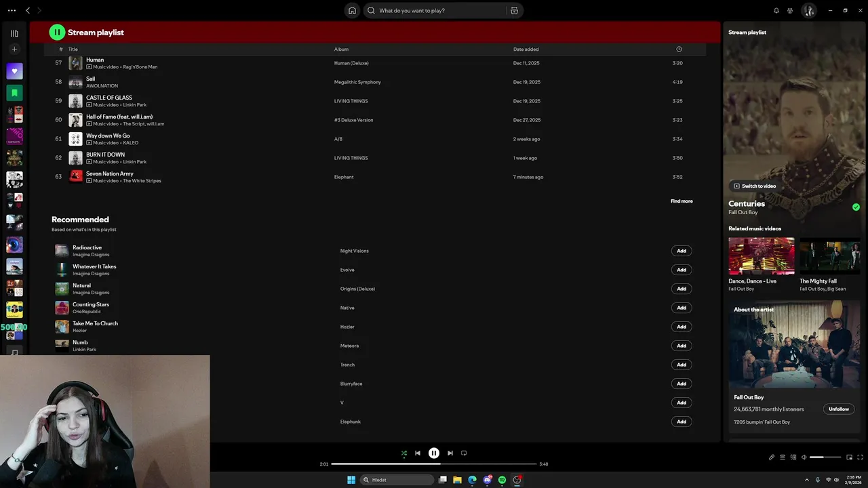Switch to video for Centuries

pyautogui.click(x=755, y=186)
